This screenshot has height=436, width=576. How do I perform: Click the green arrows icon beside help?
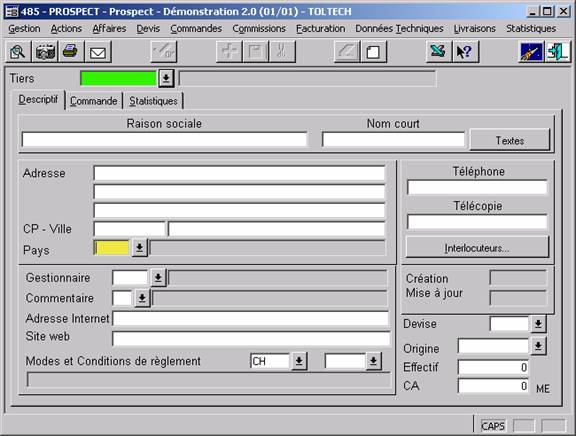click(x=439, y=52)
